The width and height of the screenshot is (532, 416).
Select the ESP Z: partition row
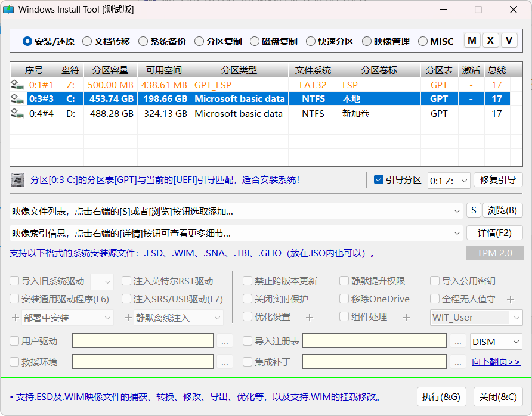[260, 85]
